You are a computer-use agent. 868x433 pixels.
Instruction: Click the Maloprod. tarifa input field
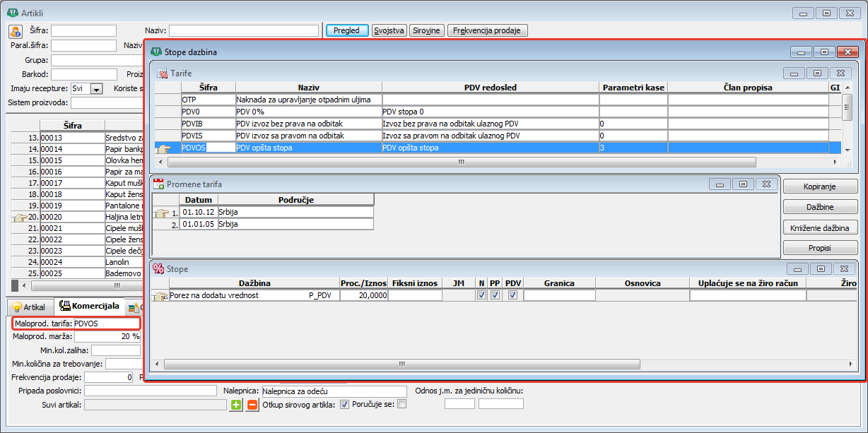(x=106, y=324)
